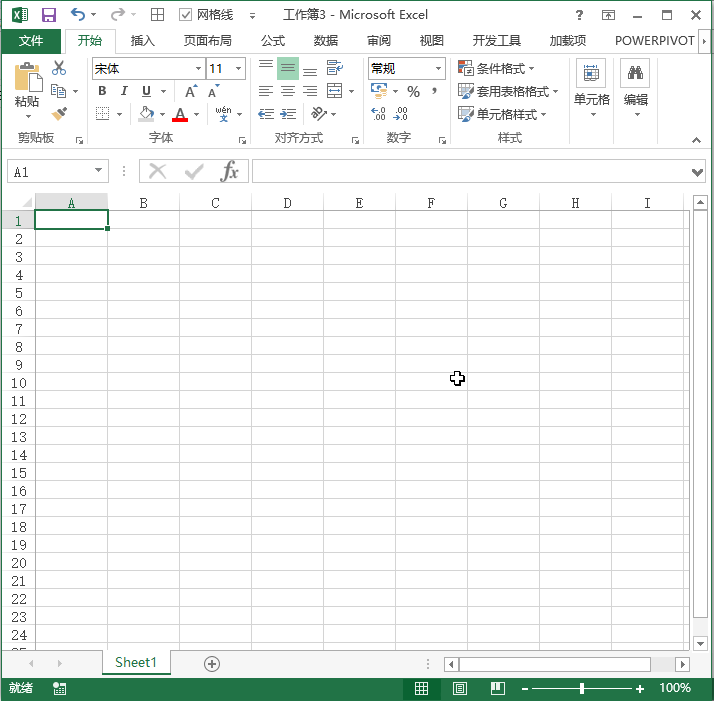The image size is (714, 701).
Task: Align text to top of cell
Action: 266,68
